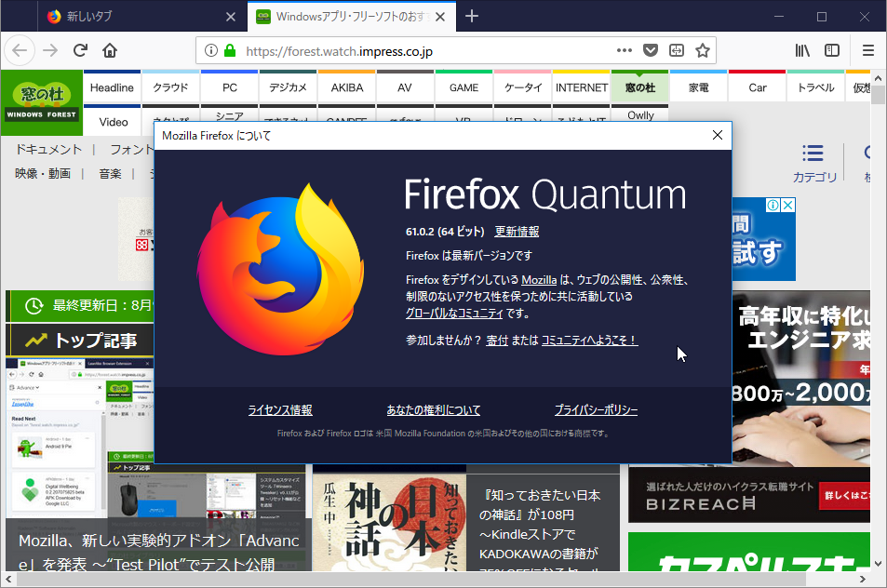Open the Library panel
887x588 pixels.
(802, 50)
